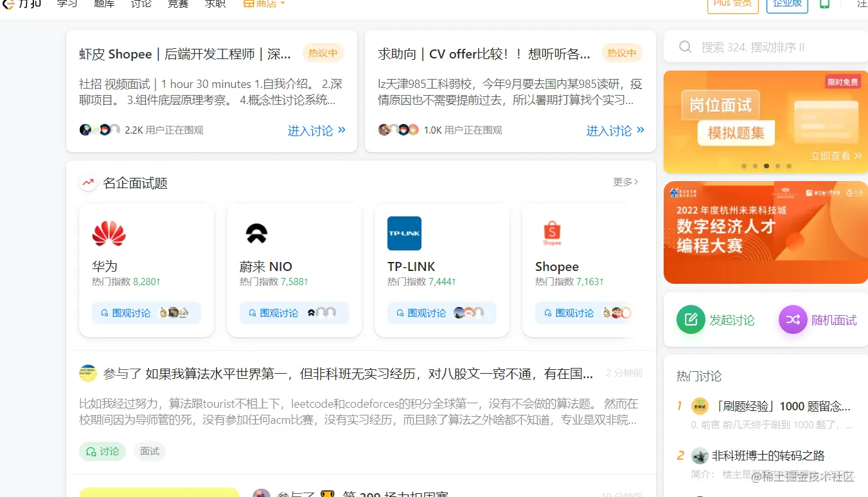This screenshot has height=497, width=868.
Task: Select the first banner carousel dot
Action: [x=744, y=166]
